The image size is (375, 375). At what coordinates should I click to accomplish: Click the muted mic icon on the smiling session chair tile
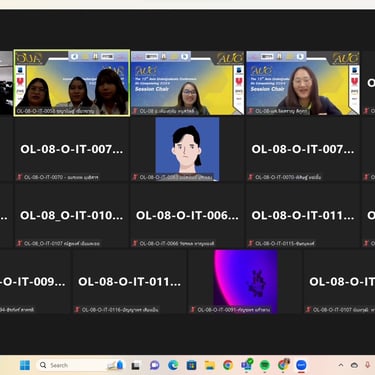click(251, 111)
